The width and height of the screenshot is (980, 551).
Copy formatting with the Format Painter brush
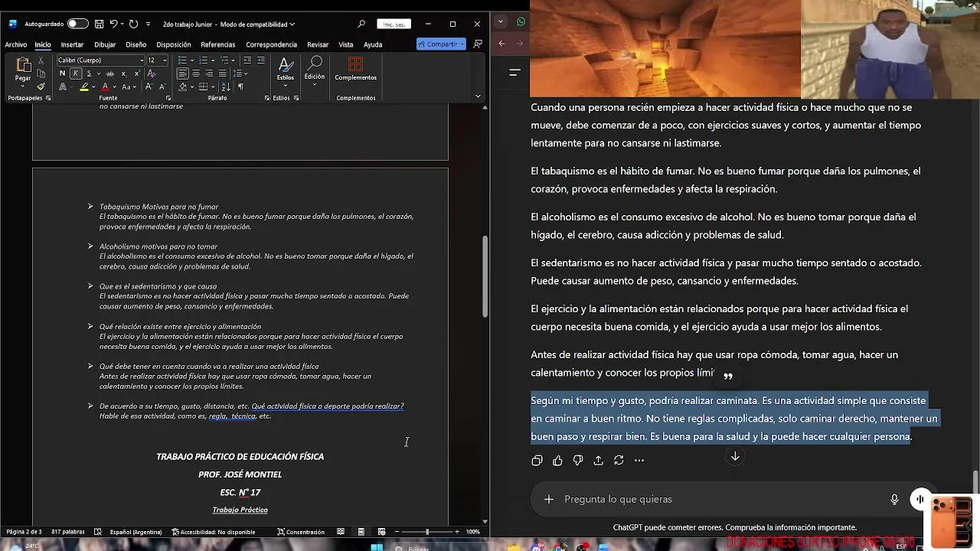pyautogui.click(x=41, y=86)
